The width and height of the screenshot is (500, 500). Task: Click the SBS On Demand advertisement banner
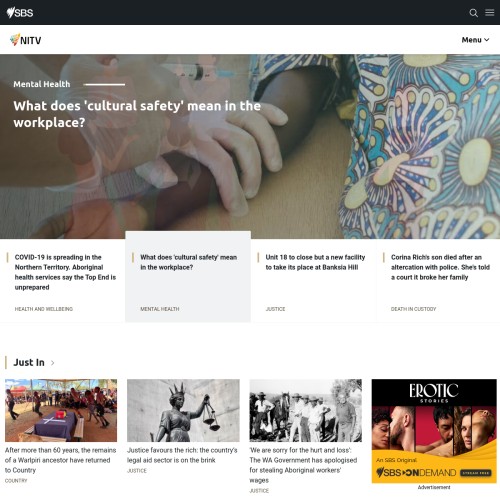(434, 431)
